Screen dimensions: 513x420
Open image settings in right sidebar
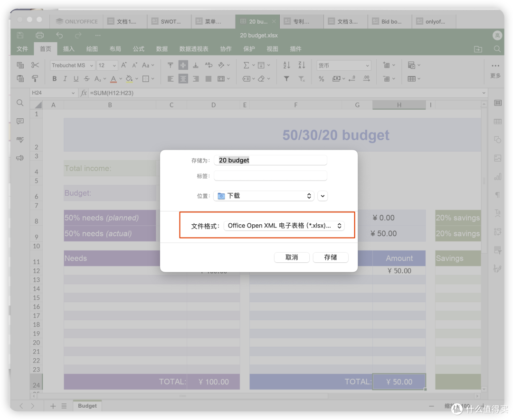(x=498, y=158)
